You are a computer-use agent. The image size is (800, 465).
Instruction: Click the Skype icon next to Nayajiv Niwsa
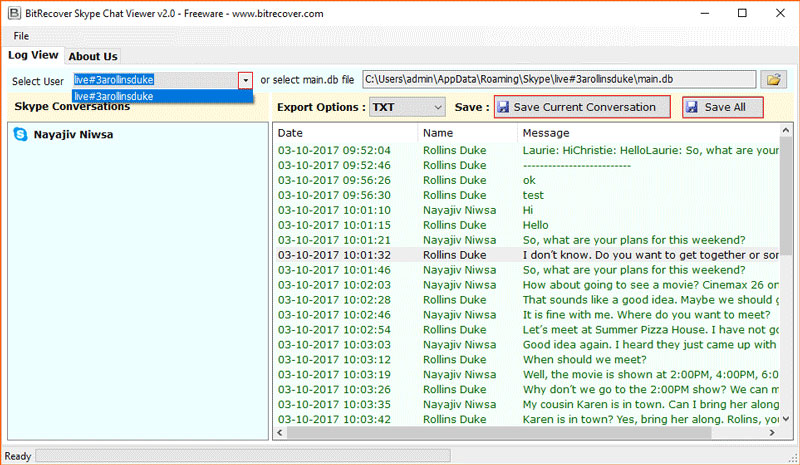pos(20,134)
